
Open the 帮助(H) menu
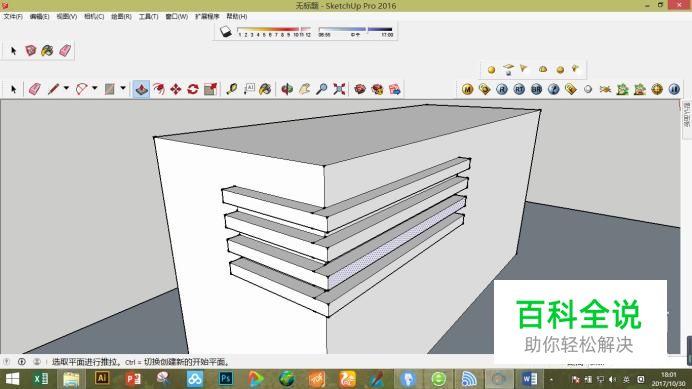coord(237,16)
